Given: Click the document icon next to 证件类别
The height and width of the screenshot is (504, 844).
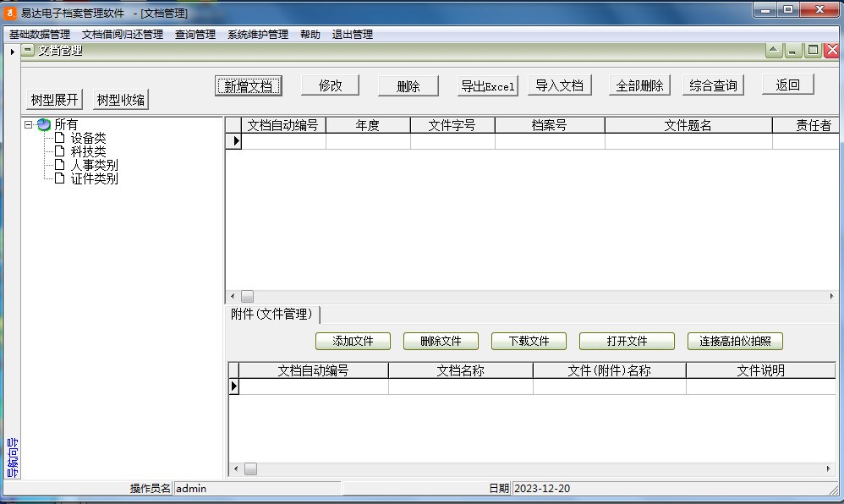Looking at the screenshot, I should (x=59, y=178).
